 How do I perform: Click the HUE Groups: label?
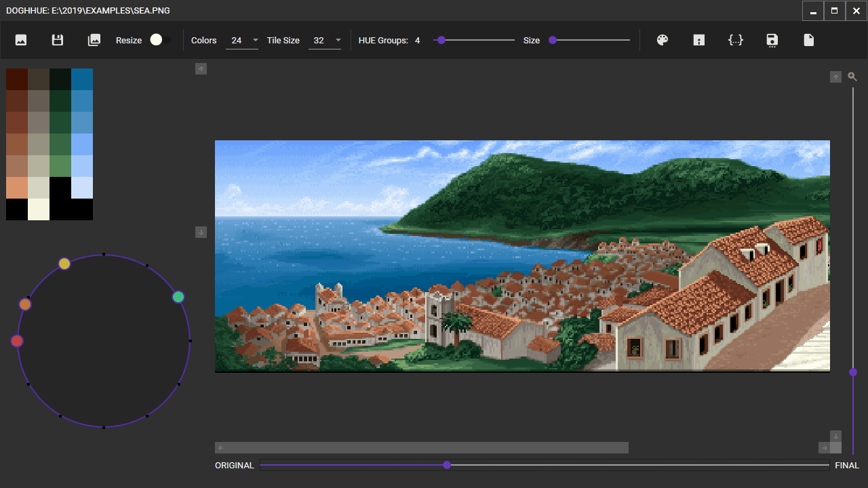[383, 41]
